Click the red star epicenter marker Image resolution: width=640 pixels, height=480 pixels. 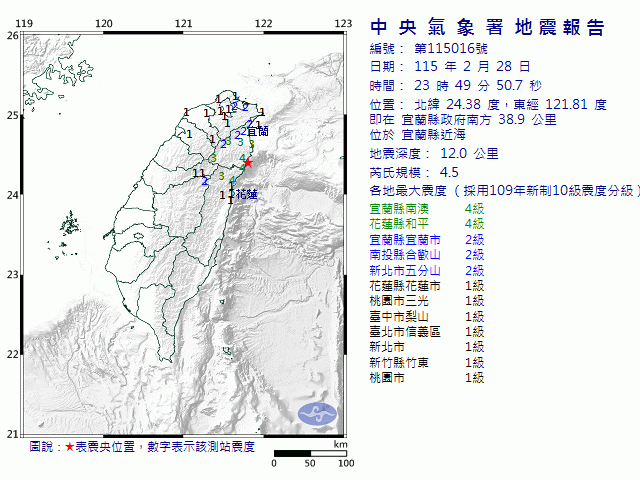pyautogui.click(x=247, y=161)
